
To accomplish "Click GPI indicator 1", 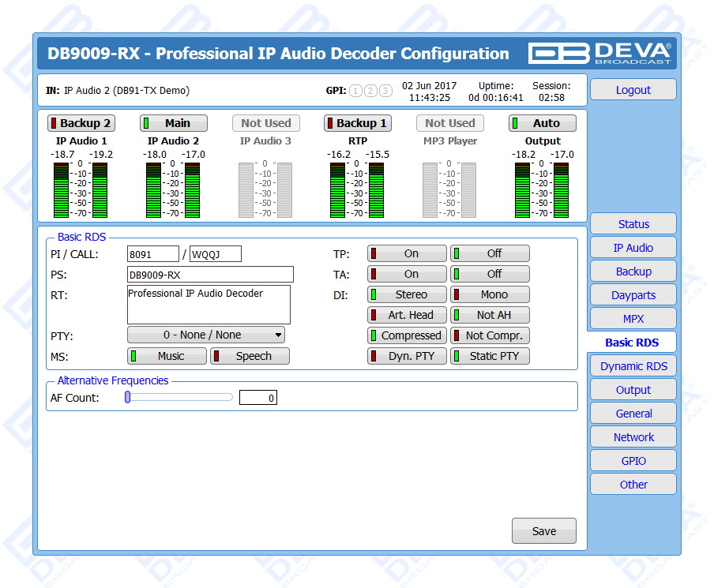I will (x=355, y=91).
